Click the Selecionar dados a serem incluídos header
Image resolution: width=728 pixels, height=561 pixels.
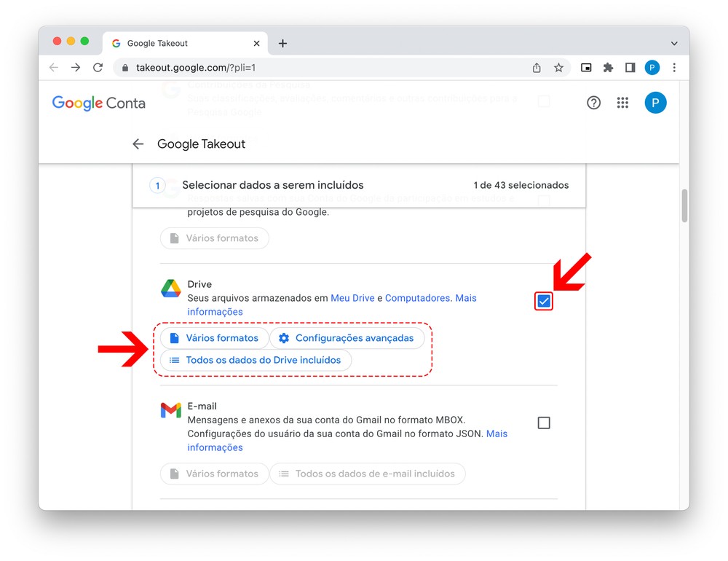[273, 185]
